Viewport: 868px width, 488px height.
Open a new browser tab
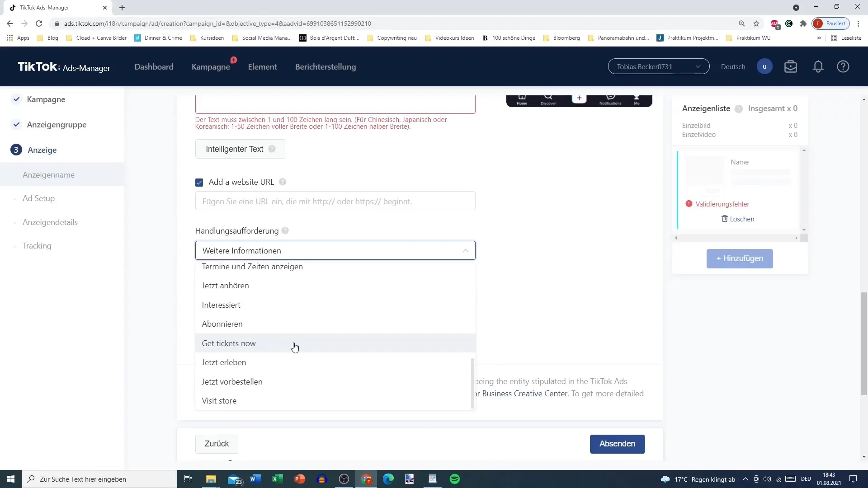click(x=122, y=8)
